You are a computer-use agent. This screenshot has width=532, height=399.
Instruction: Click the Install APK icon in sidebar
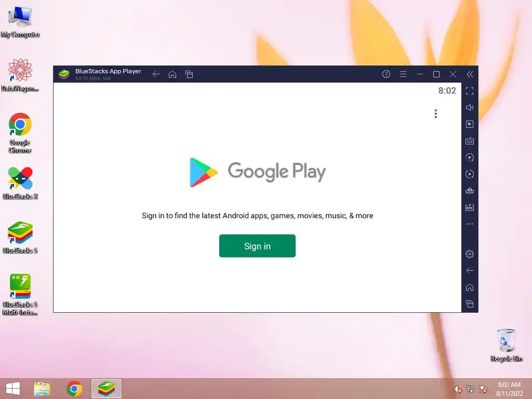pyautogui.click(x=470, y=207)
